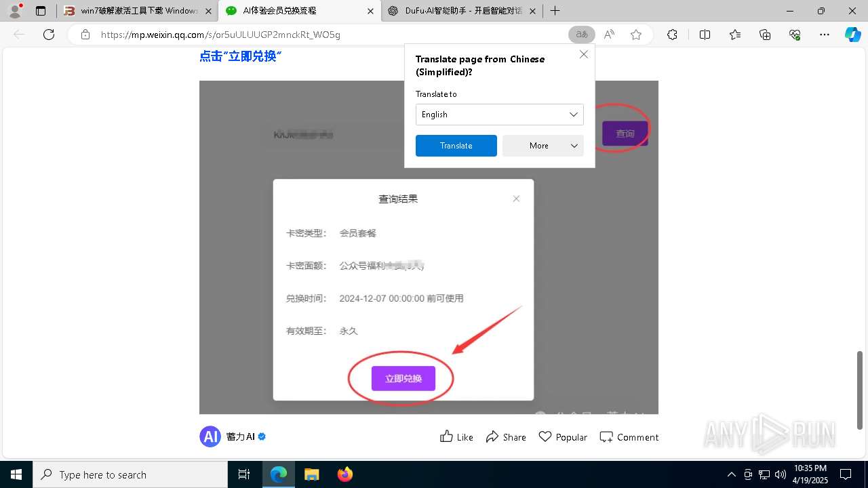Click the Translate button
868x488 pixels.
456,146
